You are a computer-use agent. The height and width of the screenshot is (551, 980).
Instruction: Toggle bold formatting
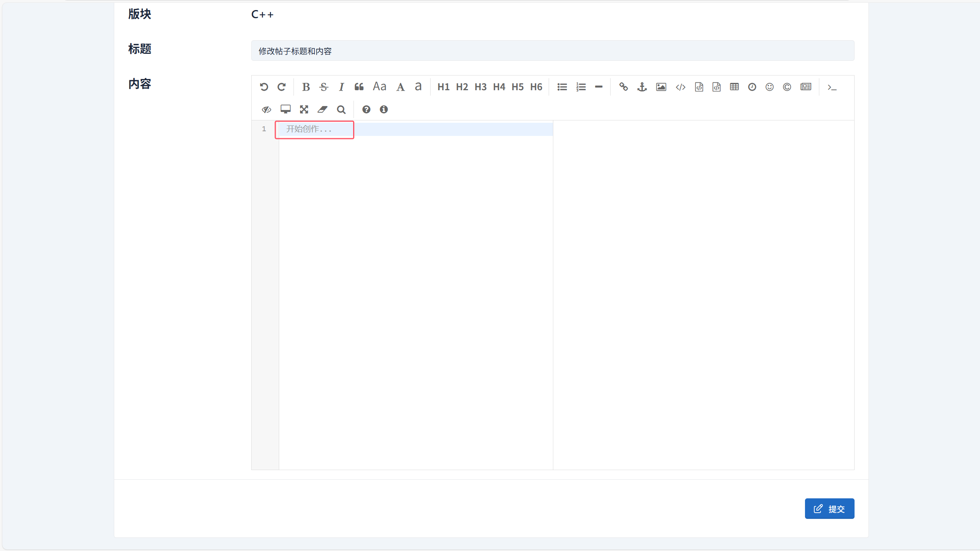pyautogui.click(x=306, y=87)
